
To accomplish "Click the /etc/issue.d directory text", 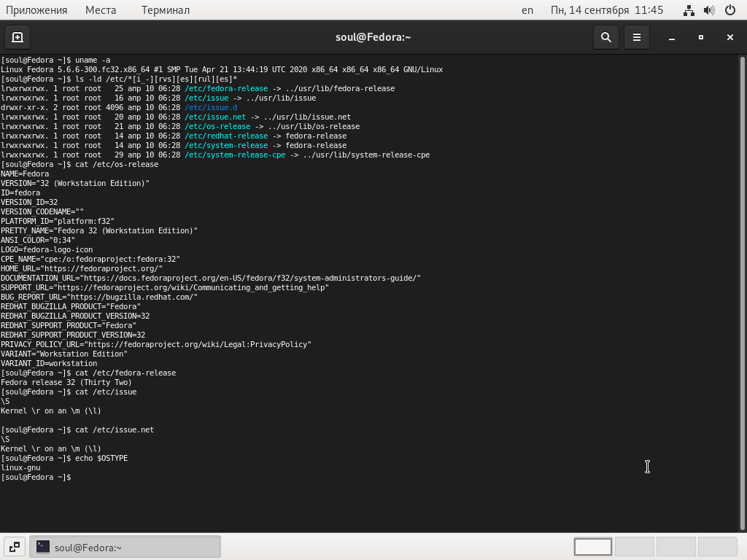I will (211, 108).
